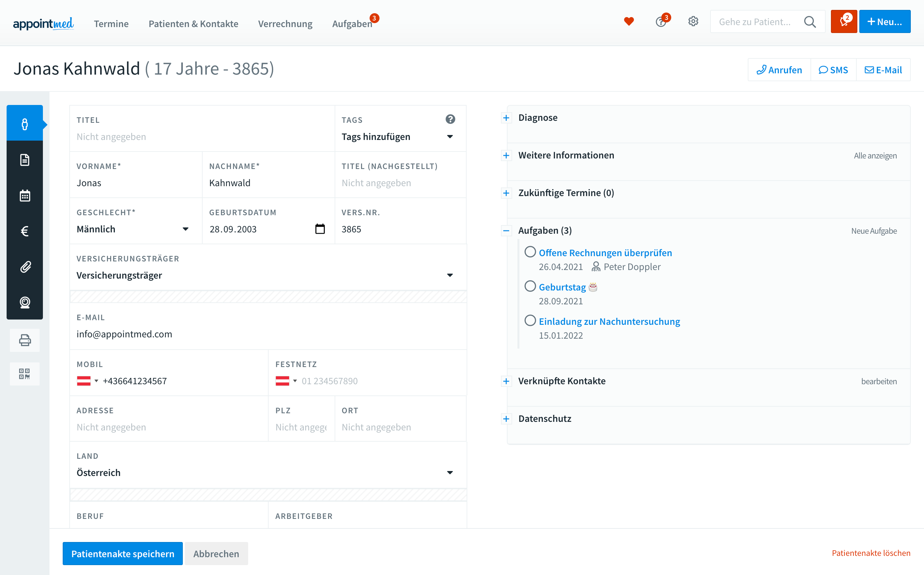Click bearbeiten next to Verknüpfte Kontakte
This screenshot has width=924, height=575.
coord(879,382)
